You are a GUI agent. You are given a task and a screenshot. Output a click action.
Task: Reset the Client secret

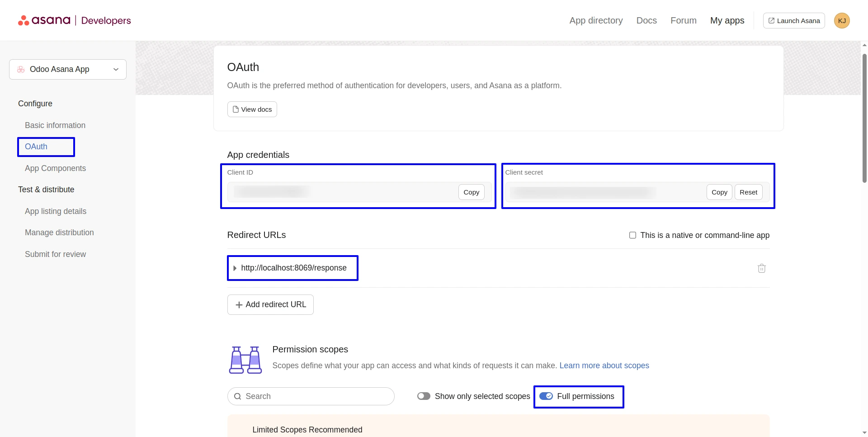point(748,192)
